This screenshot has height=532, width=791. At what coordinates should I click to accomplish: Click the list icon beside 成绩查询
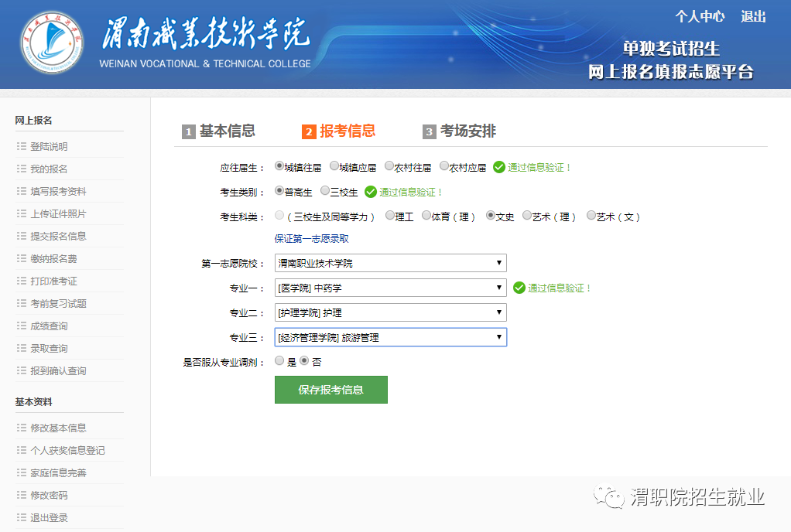pos(21,326)
